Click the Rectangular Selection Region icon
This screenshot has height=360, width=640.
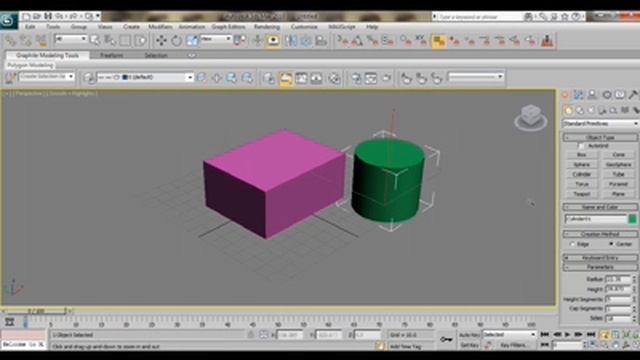(125, 40)
